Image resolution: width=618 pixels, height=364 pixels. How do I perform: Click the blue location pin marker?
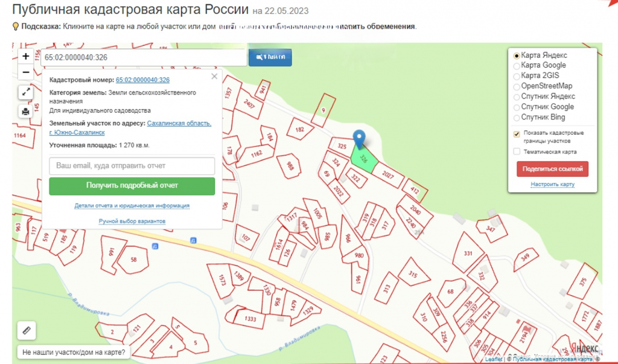pyautogui.click(x=358, y=139)
